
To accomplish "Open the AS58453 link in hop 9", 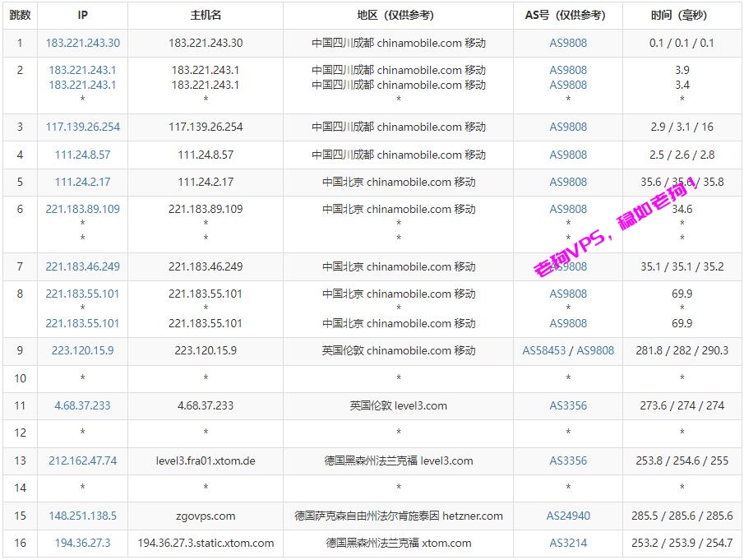I will [544, 350].
